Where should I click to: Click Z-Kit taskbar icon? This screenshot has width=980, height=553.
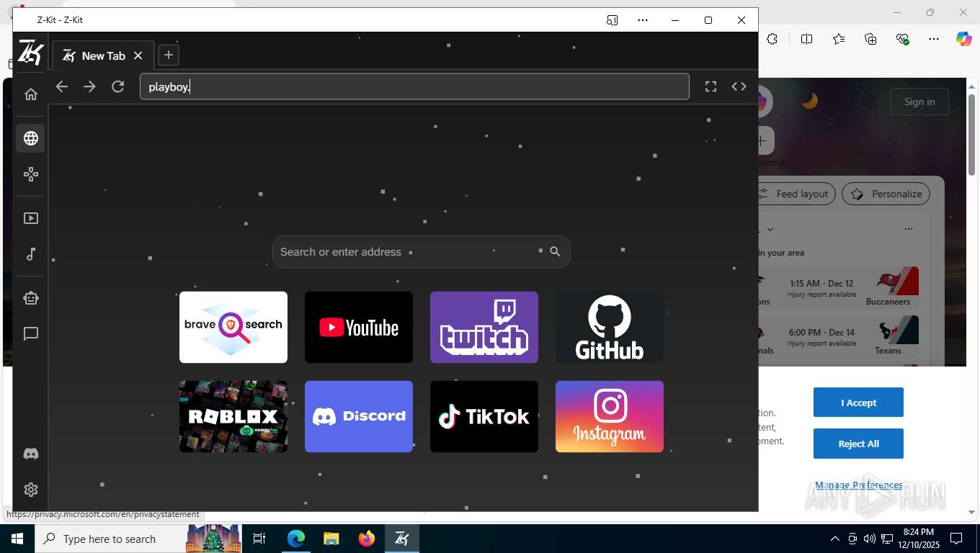402,539
